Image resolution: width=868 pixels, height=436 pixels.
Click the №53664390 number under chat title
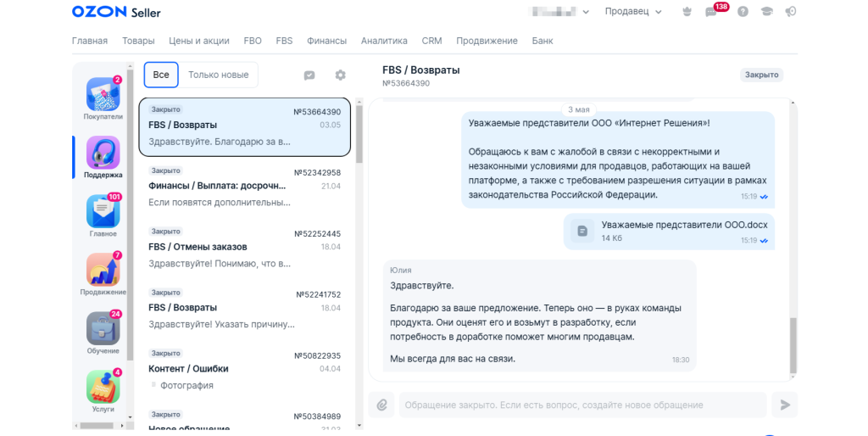(406, 84)
